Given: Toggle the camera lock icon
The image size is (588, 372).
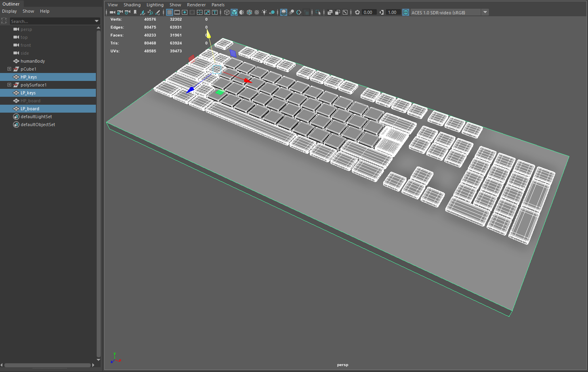Looking at the screenshot, I should pos(120,12).
